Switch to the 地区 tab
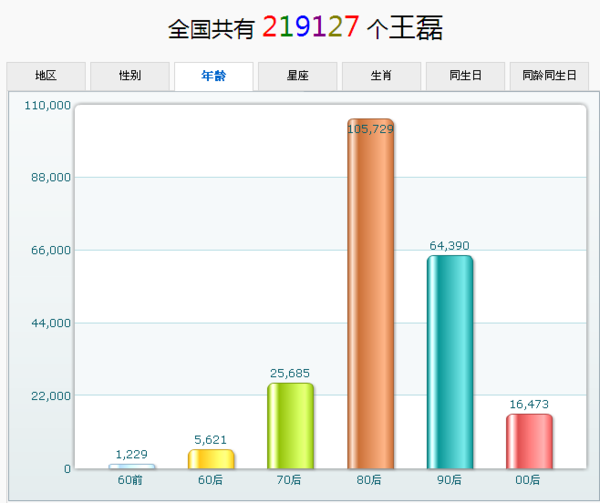This screenshot has width=600, height=503. (46, 76)
